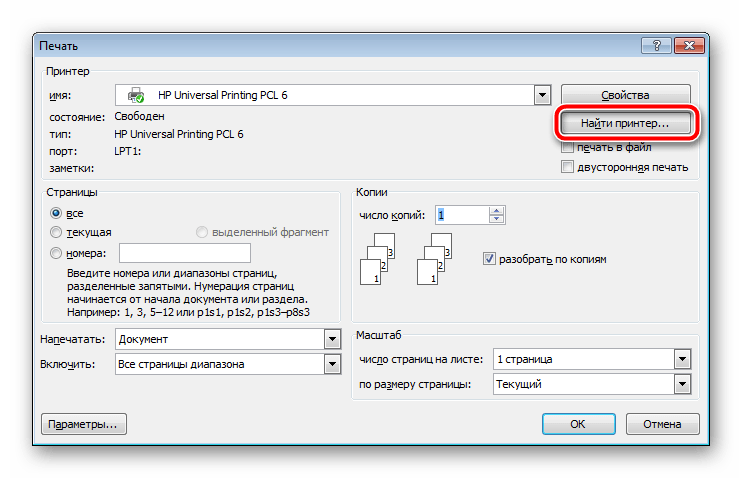The width and height of the screenshot is (742, 478).
Task: Click the Свойства button
Action: [625, 95]
